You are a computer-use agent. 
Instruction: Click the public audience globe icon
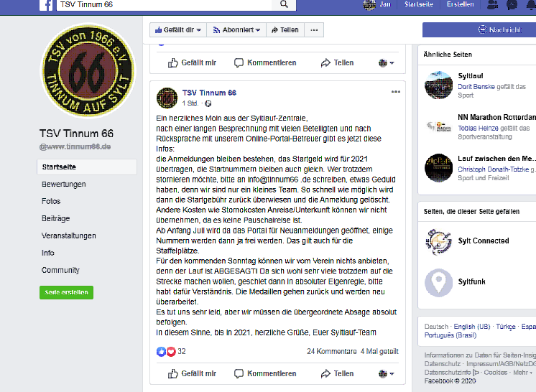208,103
